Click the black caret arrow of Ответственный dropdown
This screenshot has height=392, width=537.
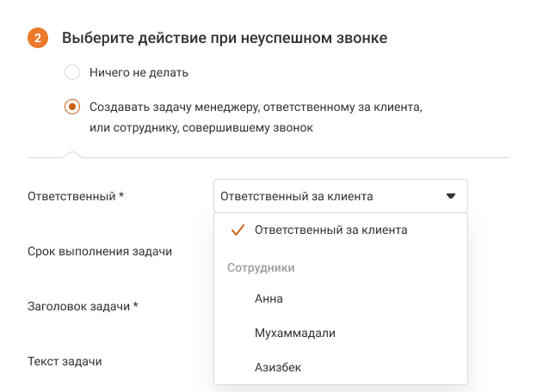coord(451,196)
